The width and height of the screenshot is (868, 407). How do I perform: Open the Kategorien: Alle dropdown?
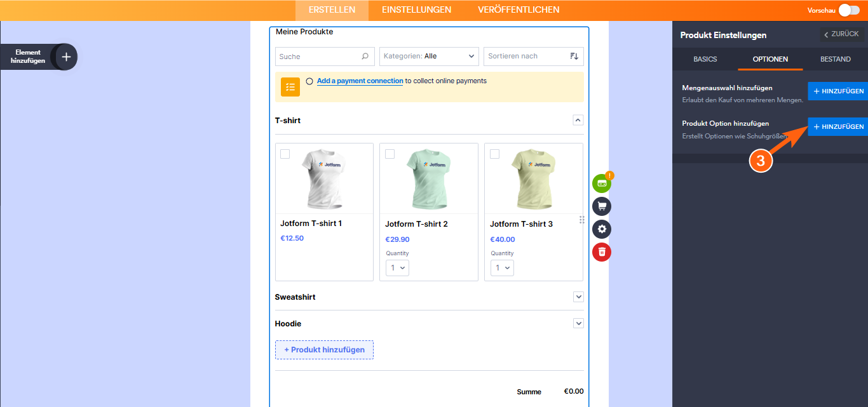[428, 57]
